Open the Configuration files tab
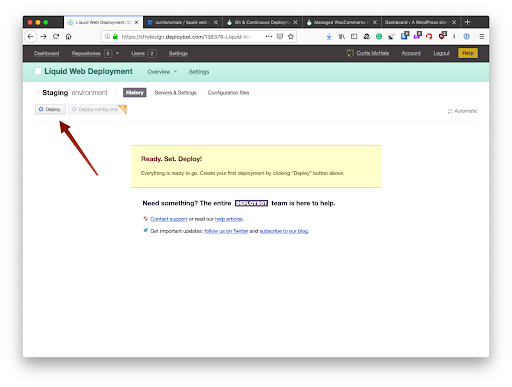Viewport: 512px width, 387px height. pyautogui.click(x=228, y=93)
